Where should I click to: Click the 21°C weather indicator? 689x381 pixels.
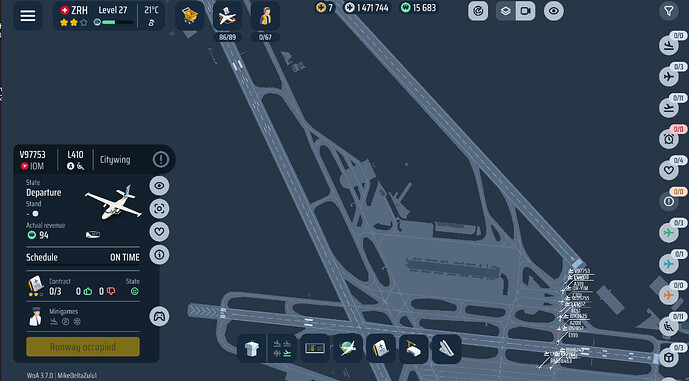coord(151,10)
